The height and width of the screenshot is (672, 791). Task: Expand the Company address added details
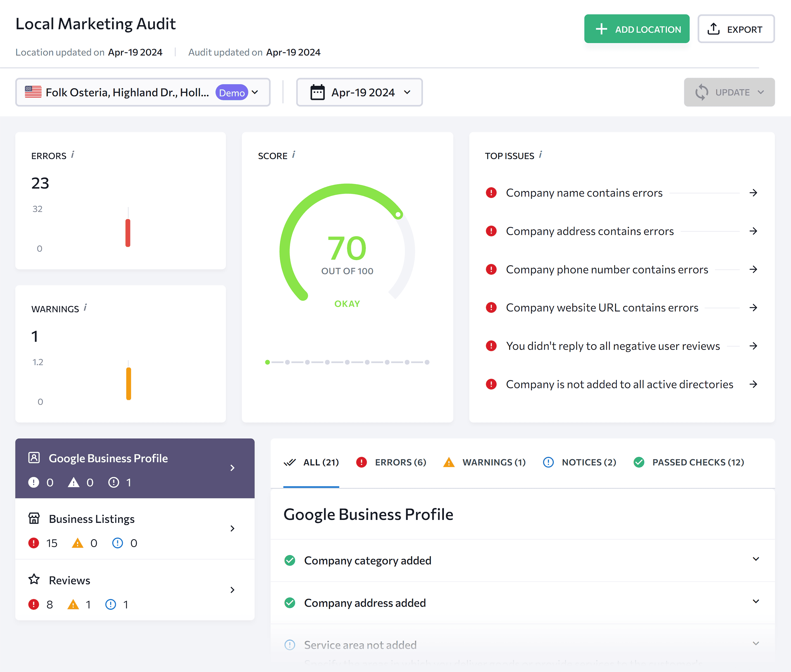tap(756, 602)
